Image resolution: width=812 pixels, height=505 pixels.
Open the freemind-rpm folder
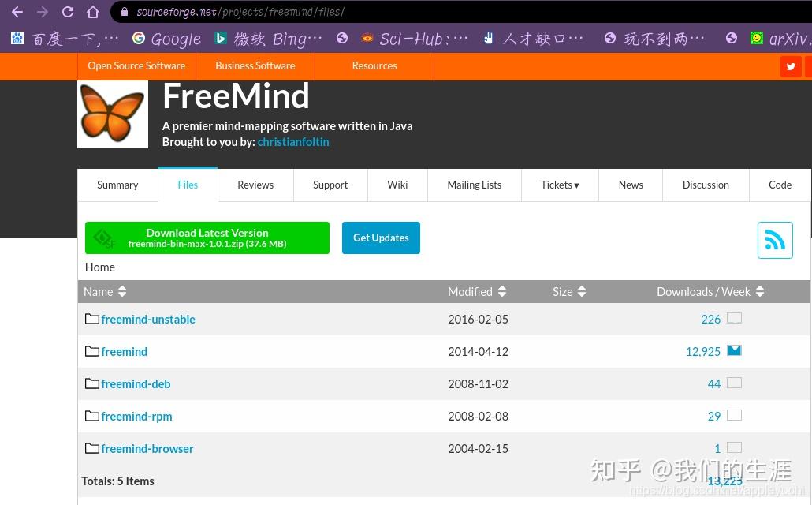coord(136,417)
